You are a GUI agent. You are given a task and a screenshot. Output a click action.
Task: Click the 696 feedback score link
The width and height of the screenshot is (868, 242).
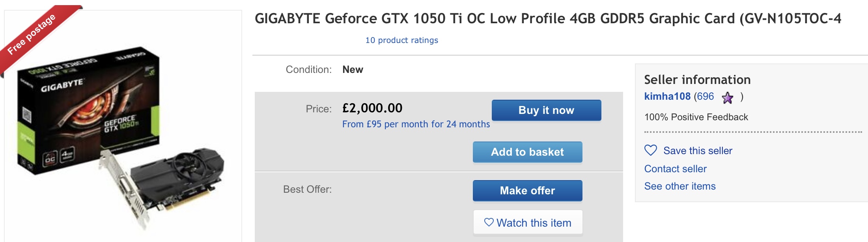pos(705,97)
